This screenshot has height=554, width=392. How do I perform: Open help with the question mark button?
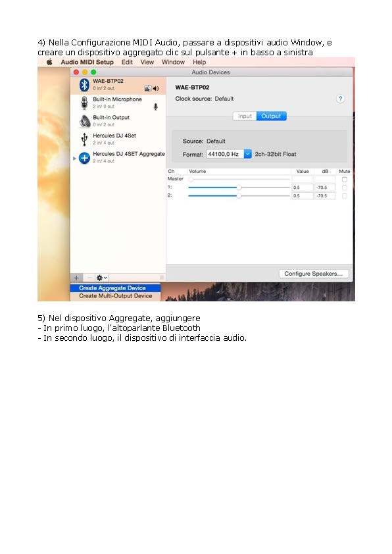click(x=340, y=99)
